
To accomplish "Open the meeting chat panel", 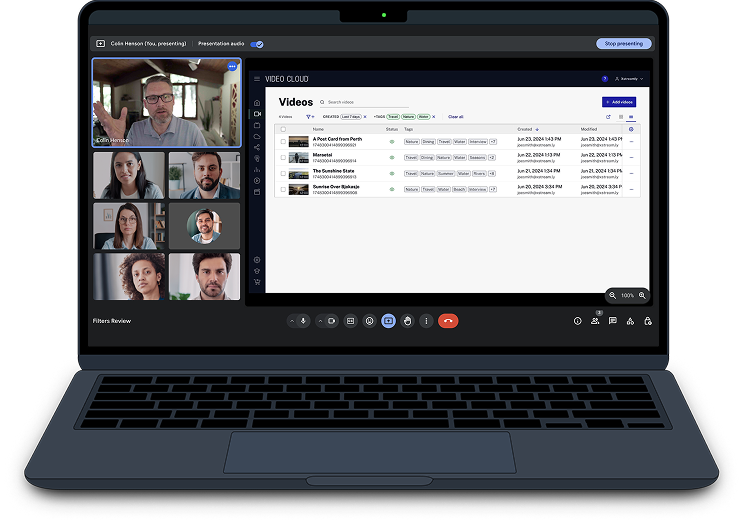I will click(x=613, y=321).
